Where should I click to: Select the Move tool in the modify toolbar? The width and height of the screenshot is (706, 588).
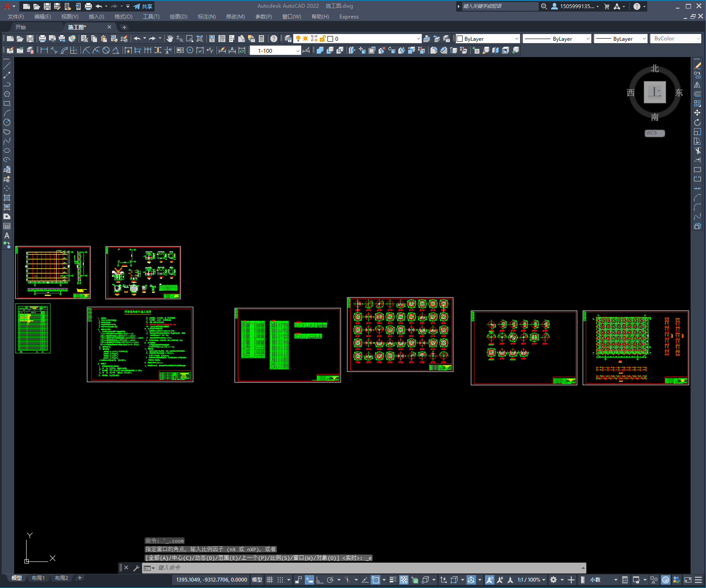coord(697,113)
